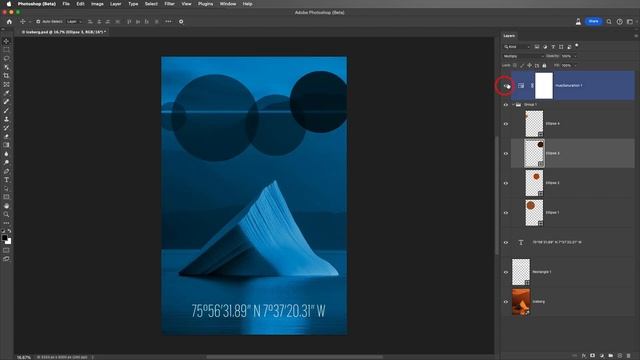Toggle visibility of Hue/Saturation 1 layer
640x360 pixels.
tap(506, 86)
